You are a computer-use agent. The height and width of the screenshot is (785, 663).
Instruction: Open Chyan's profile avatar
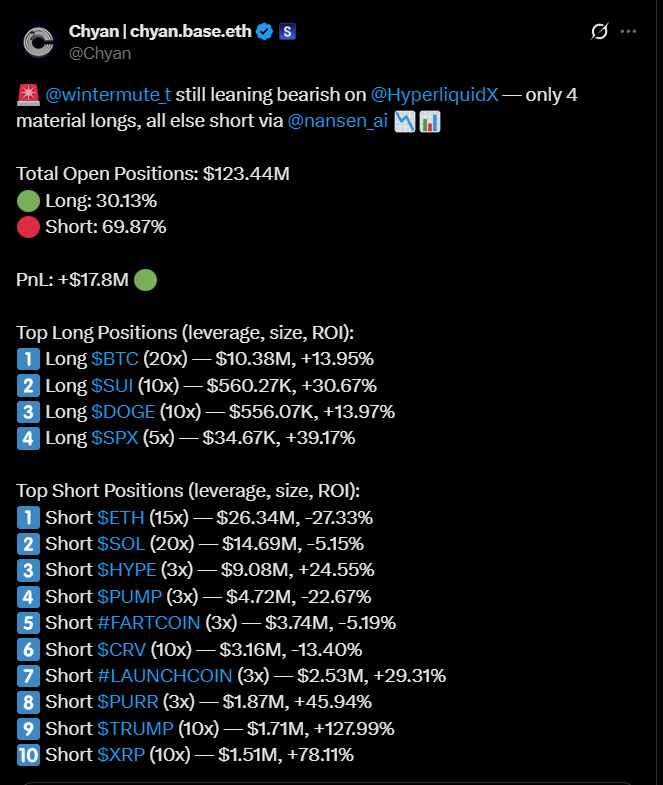[38, 42]
